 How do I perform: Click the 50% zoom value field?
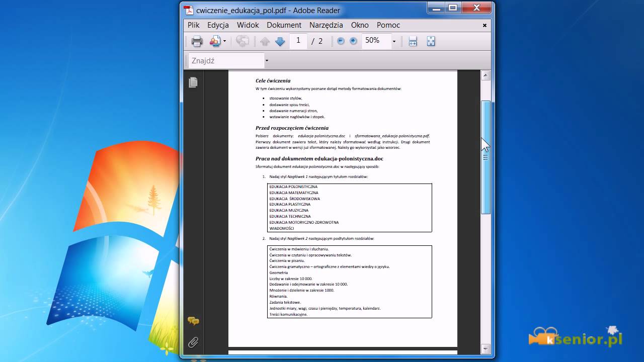pyautogui.click(x=376, y=41)
